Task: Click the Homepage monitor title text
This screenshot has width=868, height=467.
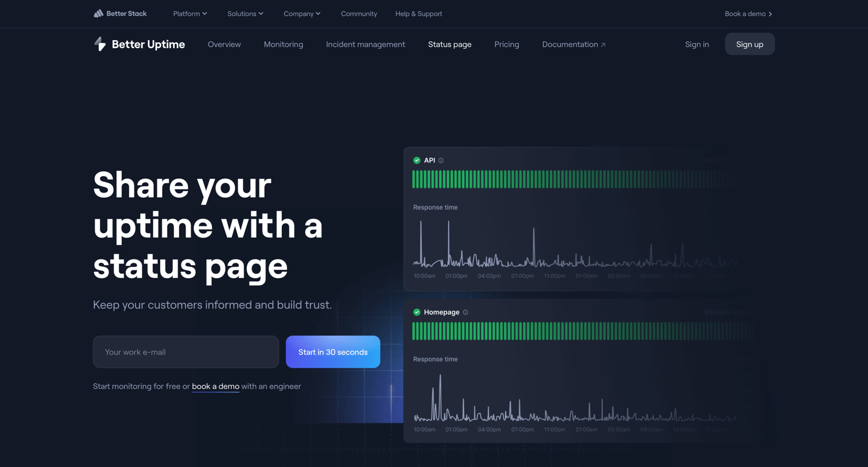Action: tap(441, 312)
